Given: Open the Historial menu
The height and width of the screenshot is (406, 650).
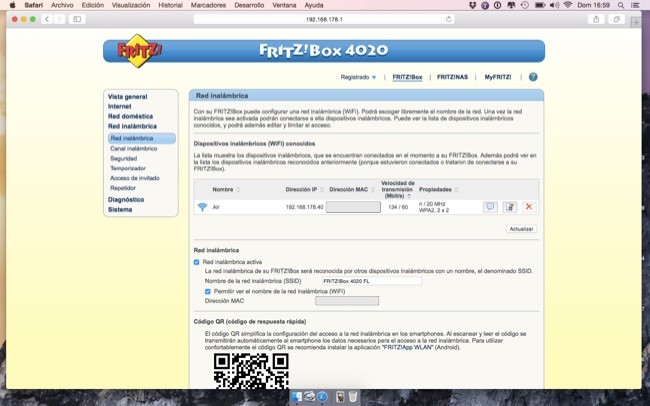Looking at the screenshot, I should pos(170,5).
